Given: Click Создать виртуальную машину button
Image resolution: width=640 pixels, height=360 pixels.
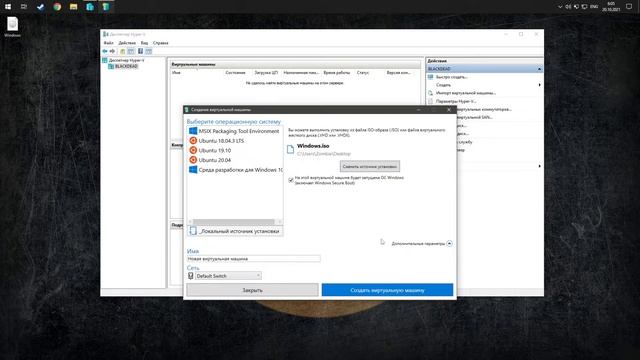Looking at the screenshot, I should click(387, 290).
